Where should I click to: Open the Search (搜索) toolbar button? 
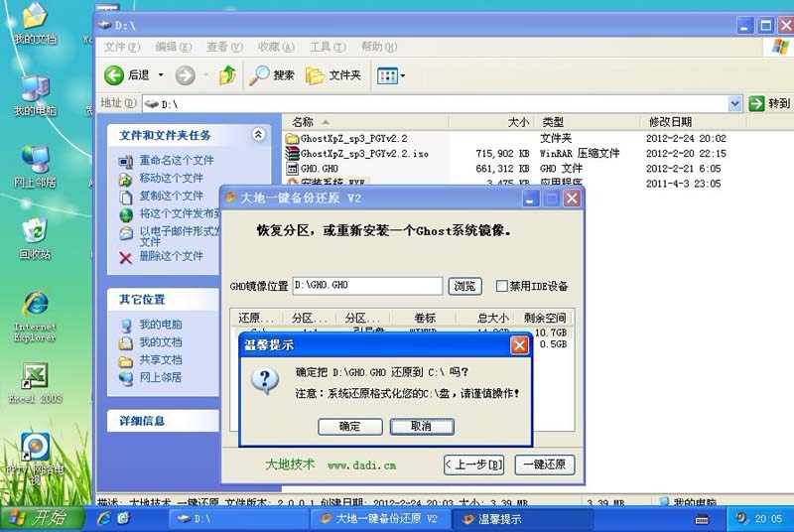(272, 75)
